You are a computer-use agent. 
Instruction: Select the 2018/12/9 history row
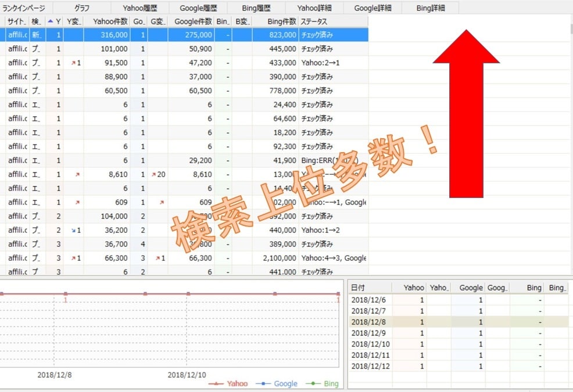[459, 333]
